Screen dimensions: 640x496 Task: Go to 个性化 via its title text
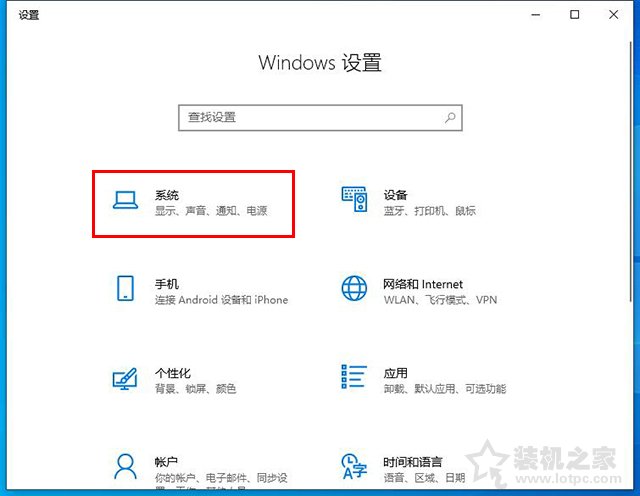point(172,373)
